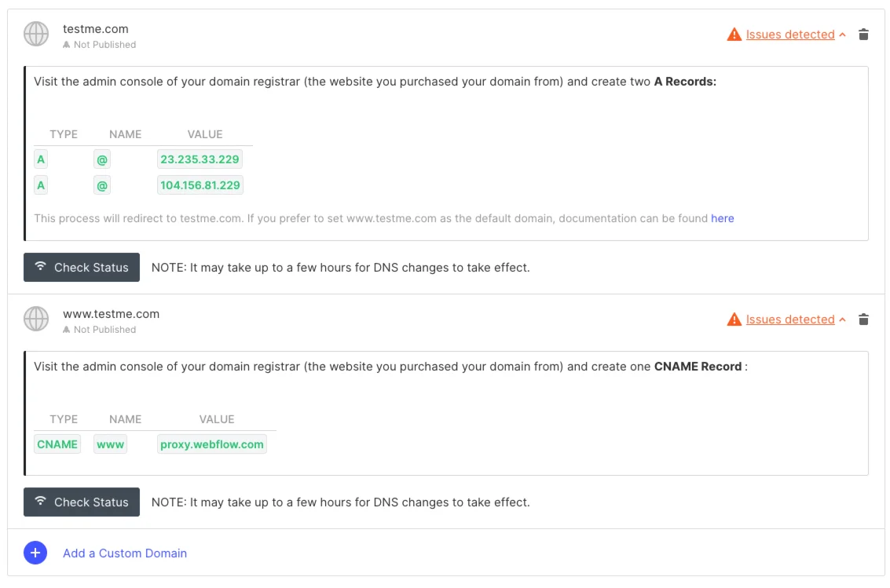Open the Issues detected link for testme.com
Screen dimensions: 890x588
[789, 34]
